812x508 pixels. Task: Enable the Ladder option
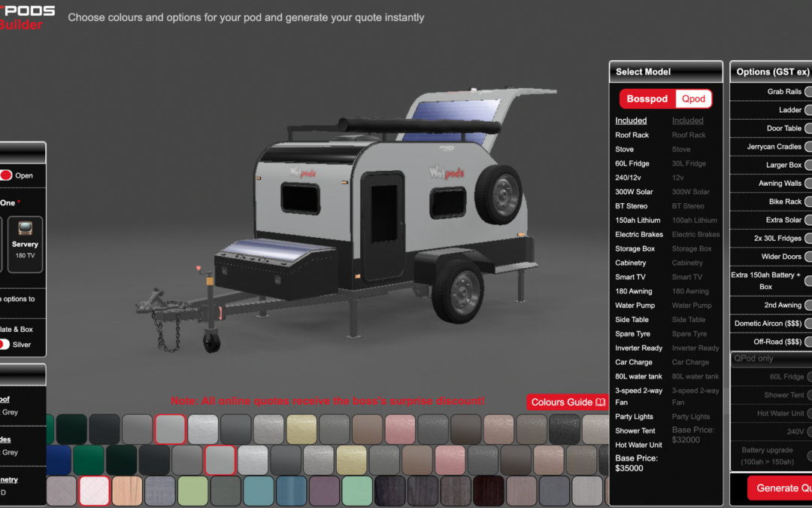807,110
